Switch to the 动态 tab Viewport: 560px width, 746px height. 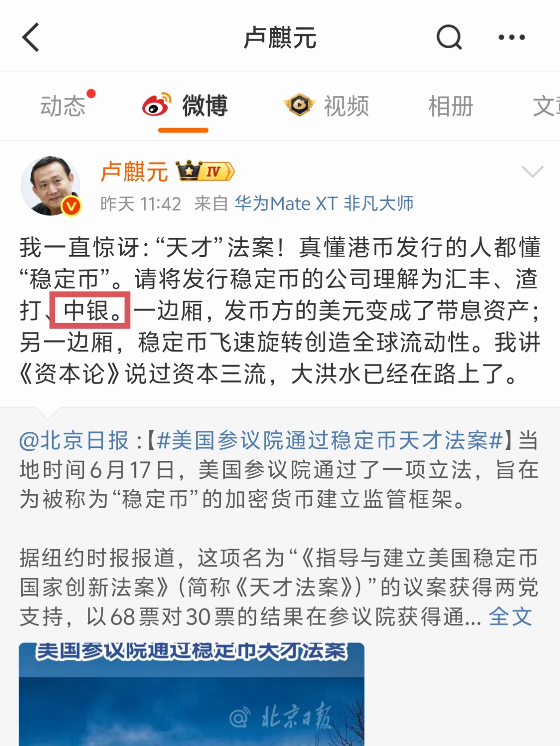(63, 106)
